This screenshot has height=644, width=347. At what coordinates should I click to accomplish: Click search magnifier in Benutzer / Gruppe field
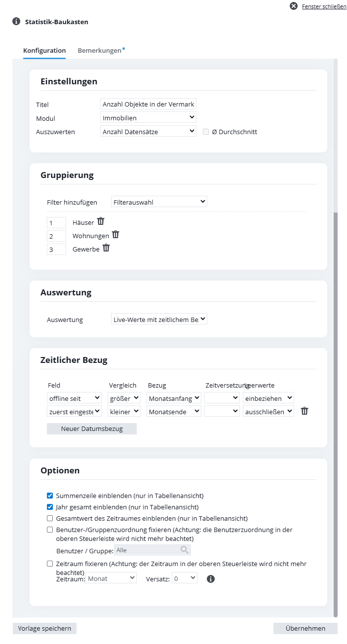click(185, 550)
